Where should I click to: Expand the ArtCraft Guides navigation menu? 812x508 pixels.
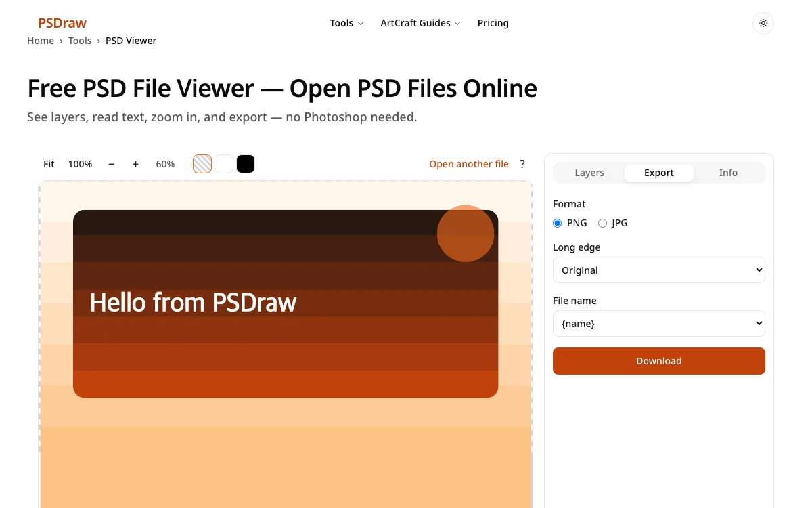[x=420, y=23]
